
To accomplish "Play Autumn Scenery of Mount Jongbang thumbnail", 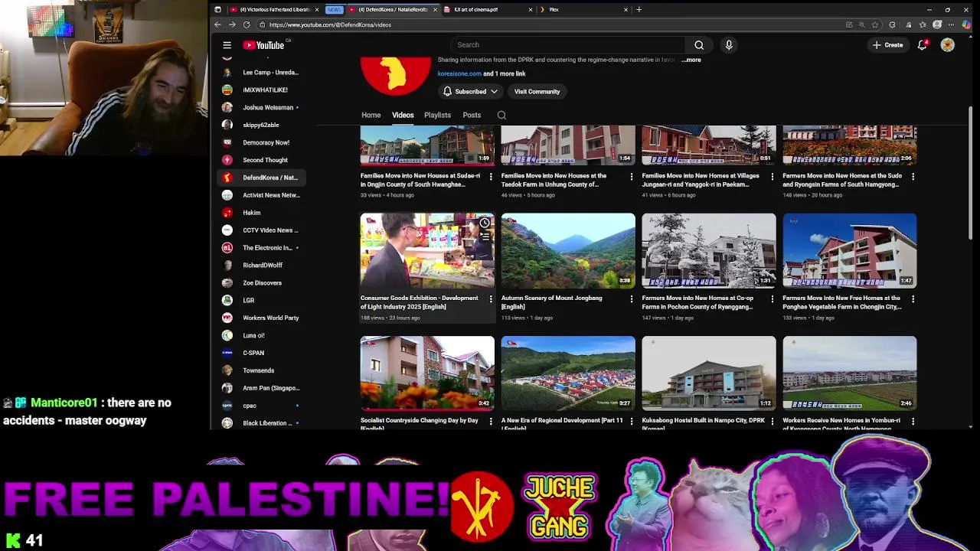I will coord(568,251).
